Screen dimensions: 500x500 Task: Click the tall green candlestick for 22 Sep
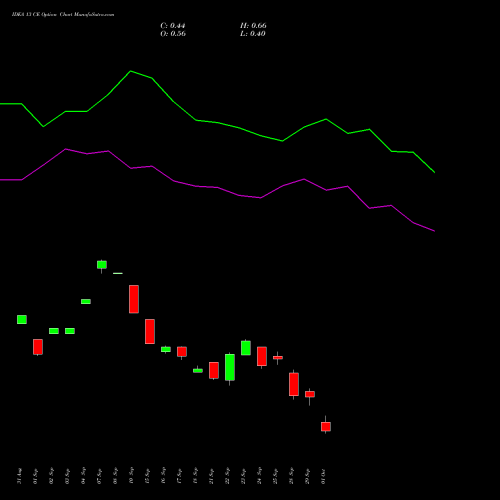(x=230, y=367)
